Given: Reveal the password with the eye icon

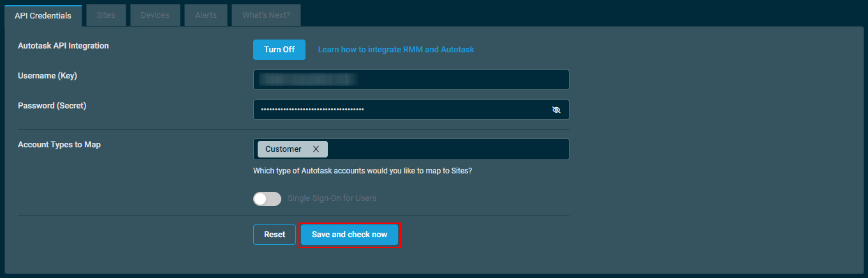Looking at the screenshot, I should (556, 110).
